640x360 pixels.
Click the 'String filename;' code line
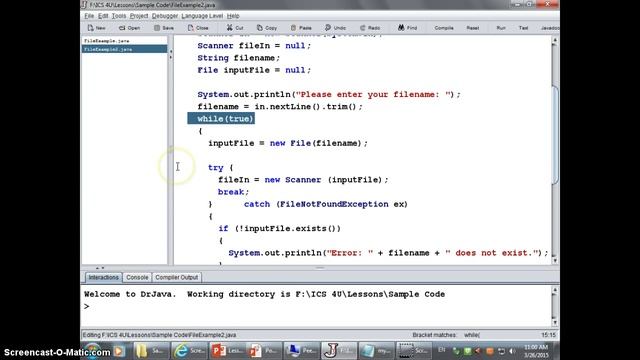(238, 58)
